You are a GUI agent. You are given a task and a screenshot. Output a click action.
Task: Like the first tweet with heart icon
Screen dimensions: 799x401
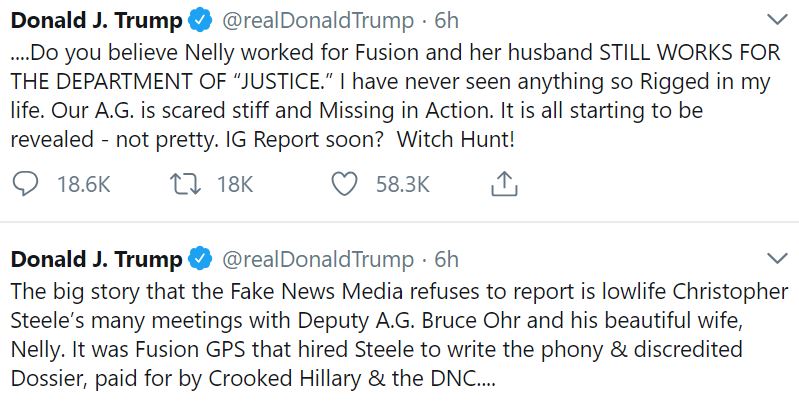pos(345,183)
